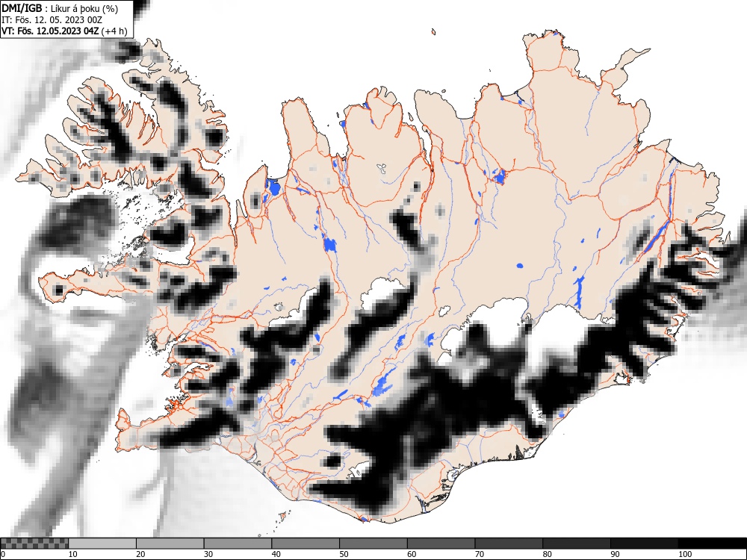
Task: Select the 40–50 legend swatch
Action: 306,544
